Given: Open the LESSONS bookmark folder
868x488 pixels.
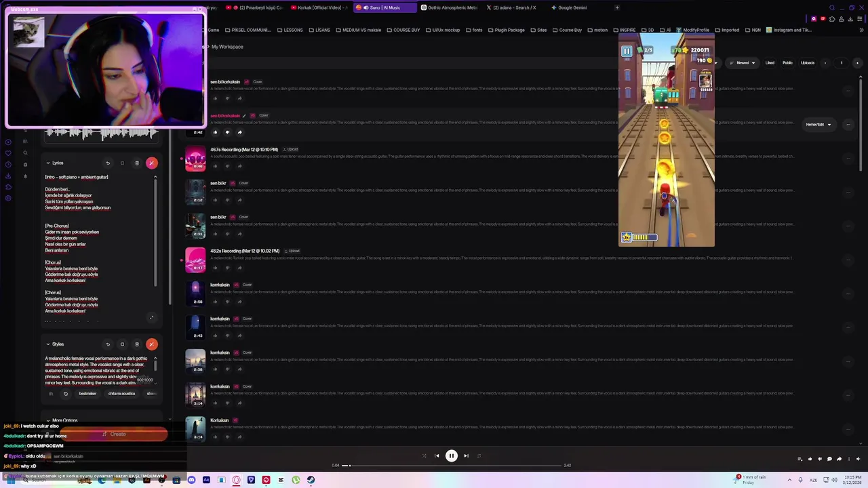Looking at the screenshot, I should (290, 30).
